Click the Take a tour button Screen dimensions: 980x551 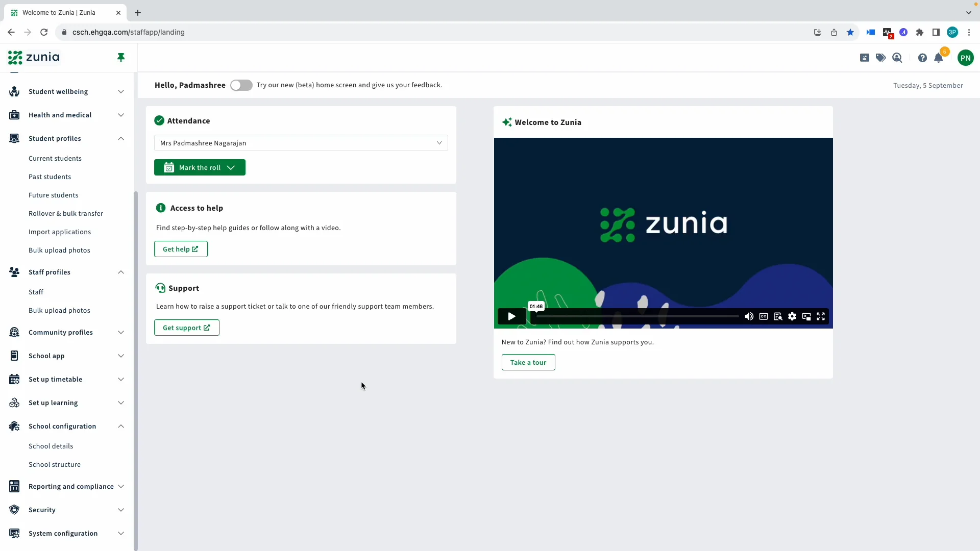528,362
